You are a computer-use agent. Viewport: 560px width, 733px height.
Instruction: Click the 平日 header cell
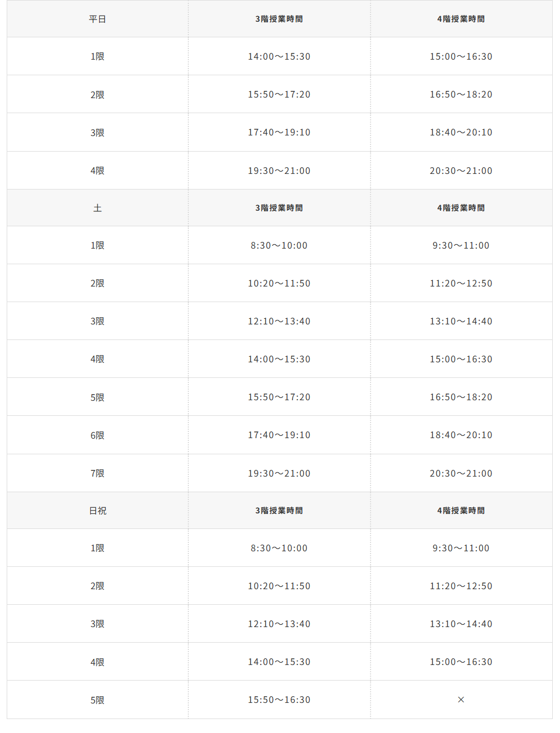click(98, 19)
